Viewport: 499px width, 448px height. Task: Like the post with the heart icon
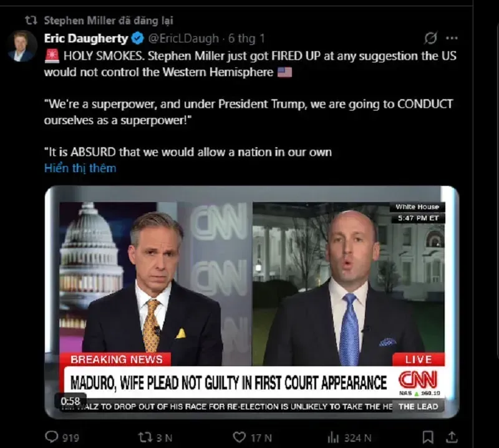coord(240,437)
